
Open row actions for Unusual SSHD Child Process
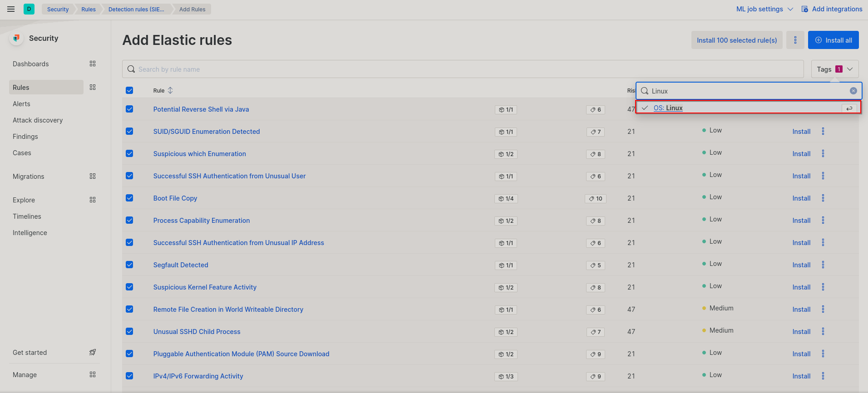coord(823,332)
